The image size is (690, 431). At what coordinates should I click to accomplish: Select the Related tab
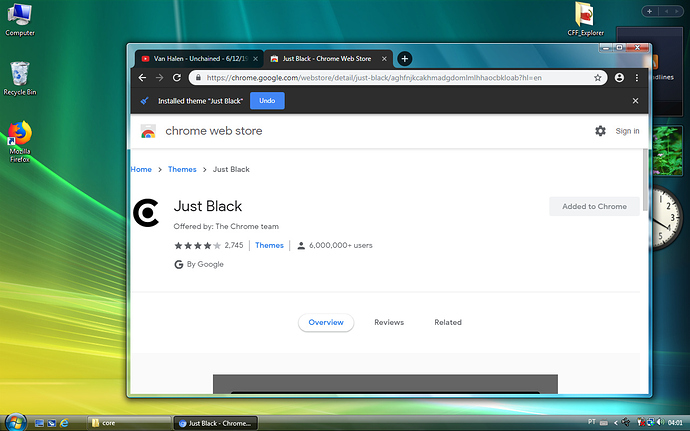point(448,322)
